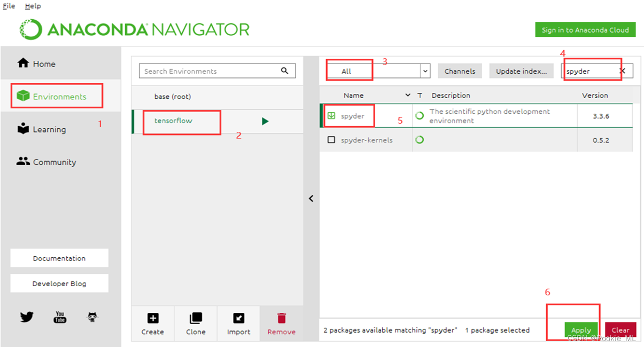Click the spyder-kernels row loading circle icon
Image resolution: width=644 pixels, height=347 pixels.
pyautogui.click(x=420, y=140)
